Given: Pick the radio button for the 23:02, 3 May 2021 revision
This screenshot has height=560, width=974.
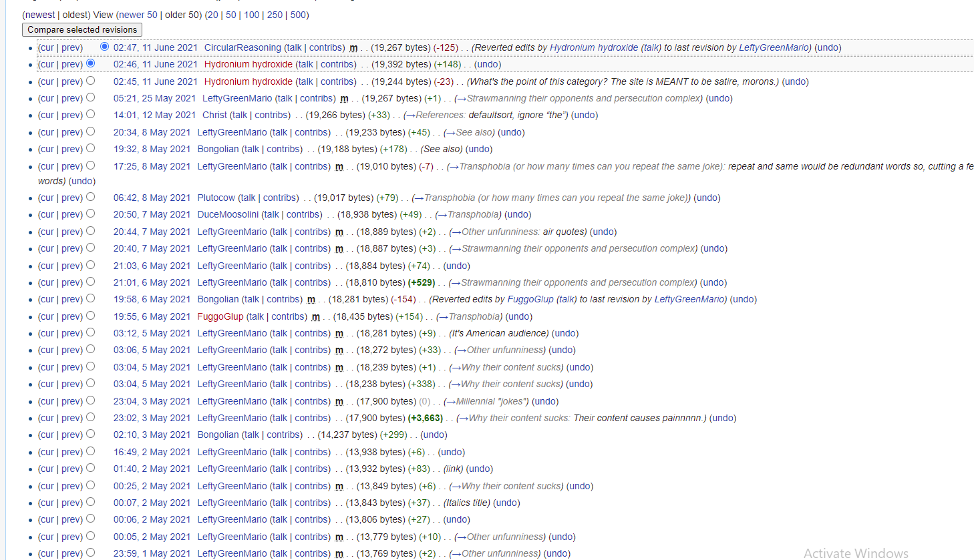Looking at the screenshot, I should click(90, 417).
